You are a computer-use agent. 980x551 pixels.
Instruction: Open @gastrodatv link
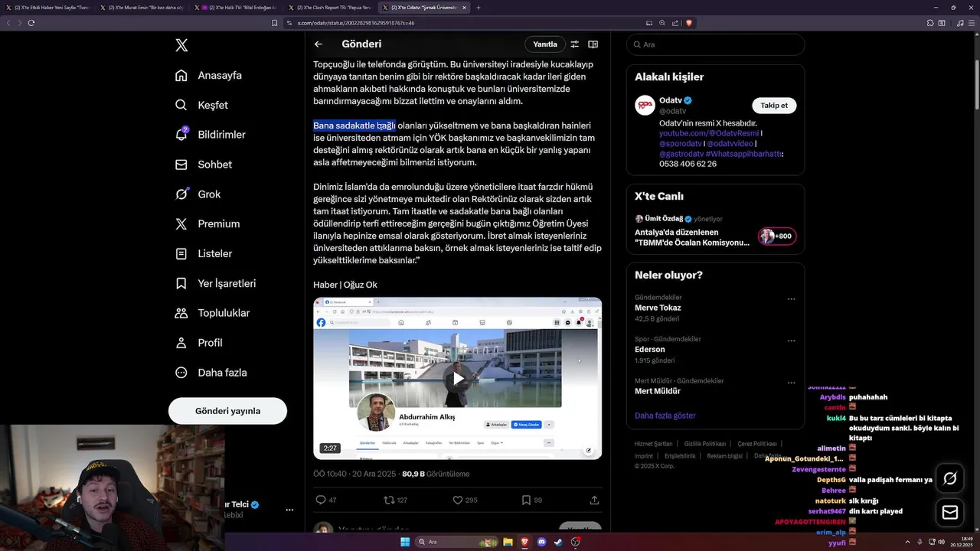click(x=681, y=154)
